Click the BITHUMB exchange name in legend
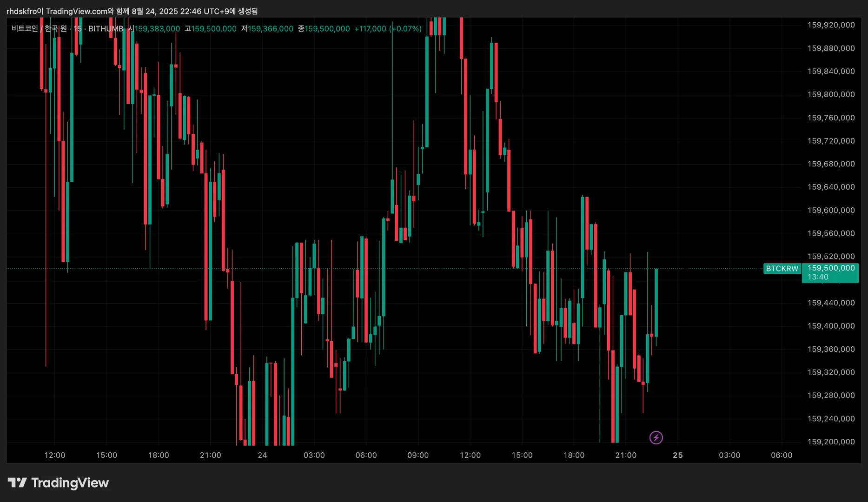 coord(106,29)
